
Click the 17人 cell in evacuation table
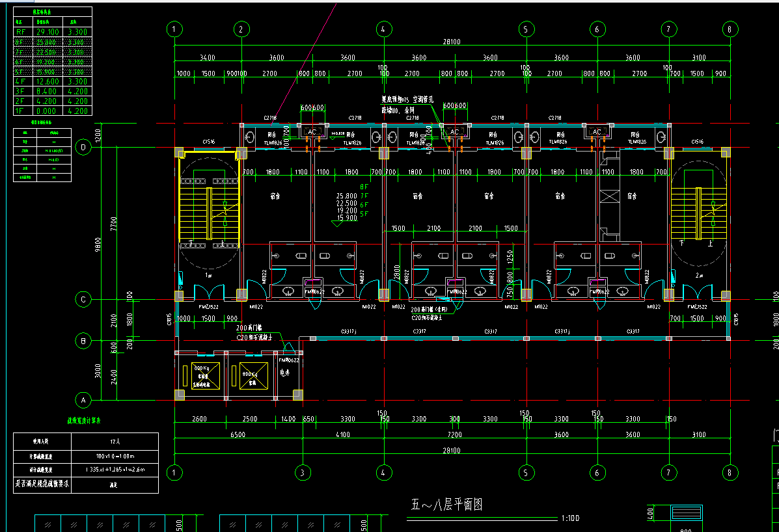tap(115, 442)
